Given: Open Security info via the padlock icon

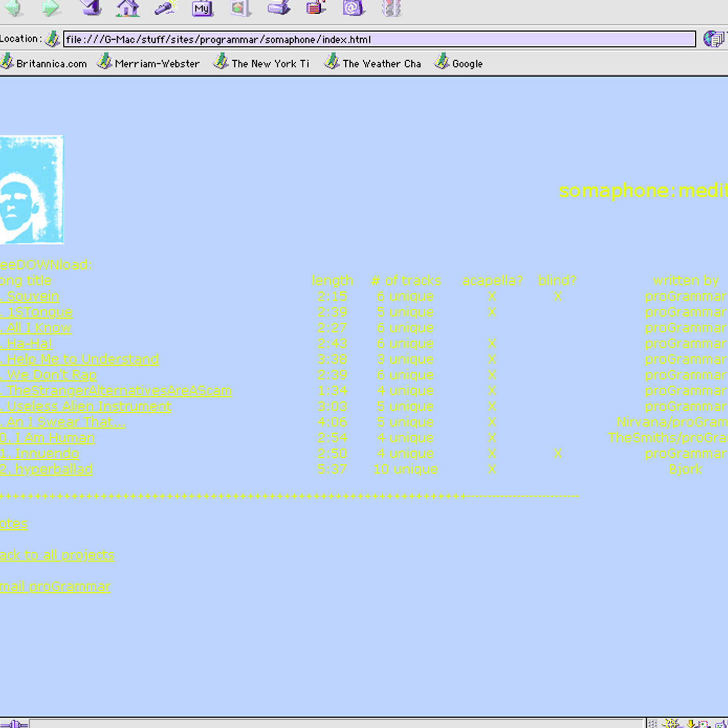Looking at the screenshot, I should click(316, 7).
